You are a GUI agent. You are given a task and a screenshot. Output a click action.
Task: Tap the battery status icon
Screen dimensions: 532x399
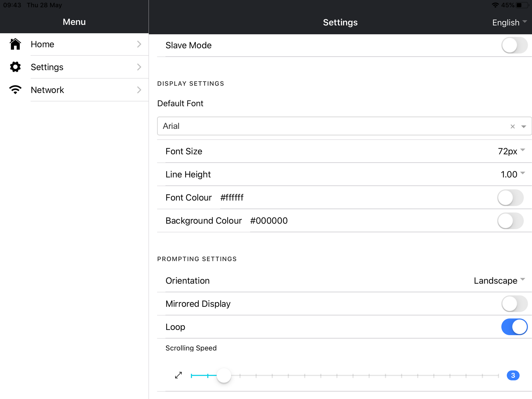point(522,5)
